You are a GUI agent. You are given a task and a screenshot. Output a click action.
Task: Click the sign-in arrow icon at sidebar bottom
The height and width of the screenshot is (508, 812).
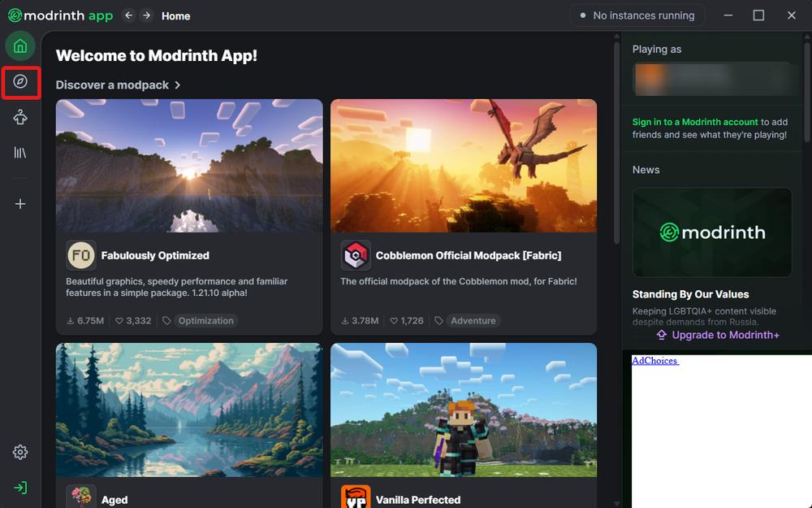point(20,487)
